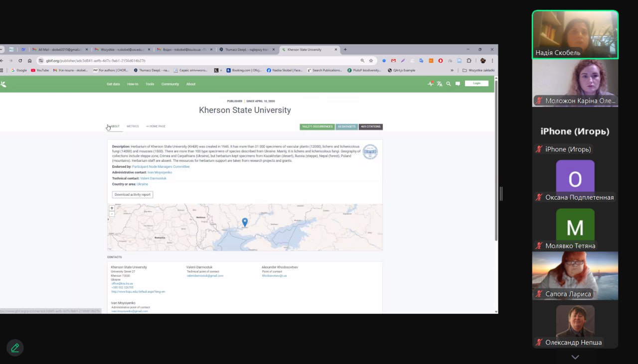The height and width of the screenshot is (364, 638).
Task: Open the GBIF language translation icon
Action: [x=440, y=84]
